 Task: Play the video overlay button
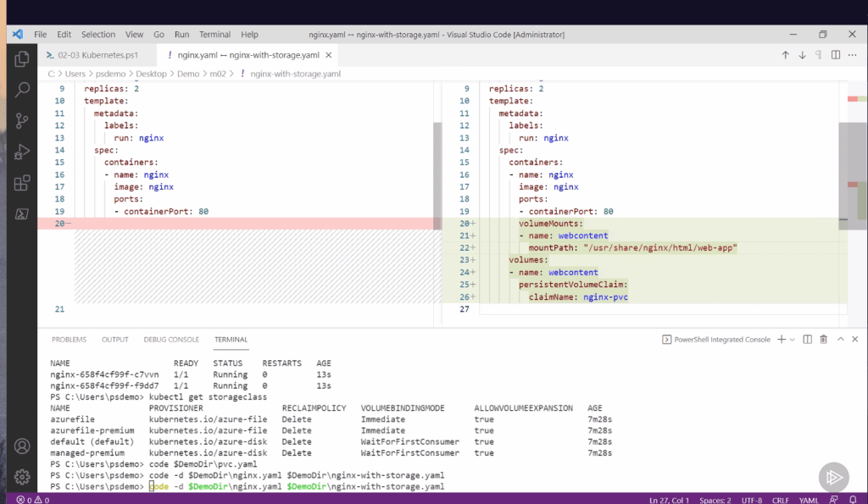tap(834, 477)
